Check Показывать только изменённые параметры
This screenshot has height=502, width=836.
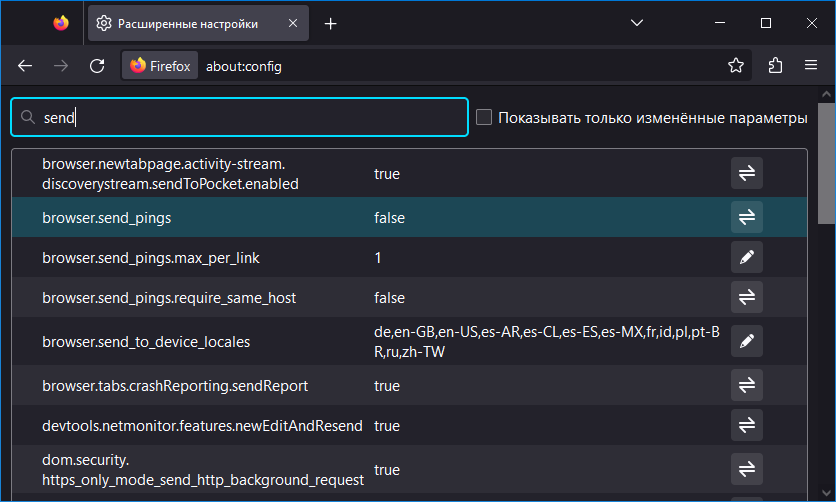pyautogui.click(x=484, y=117)
